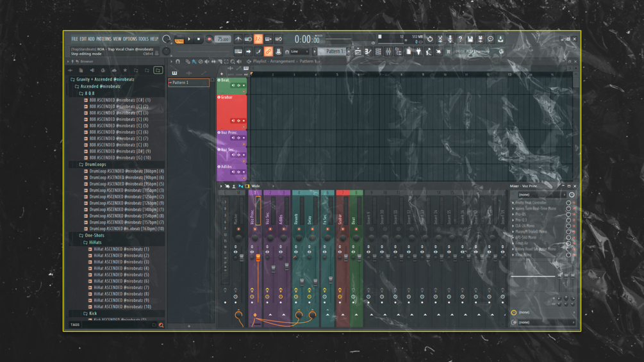Click the floppy disk save icon
644x362 pixels.
pyautogui.click(x=470, y=39)
